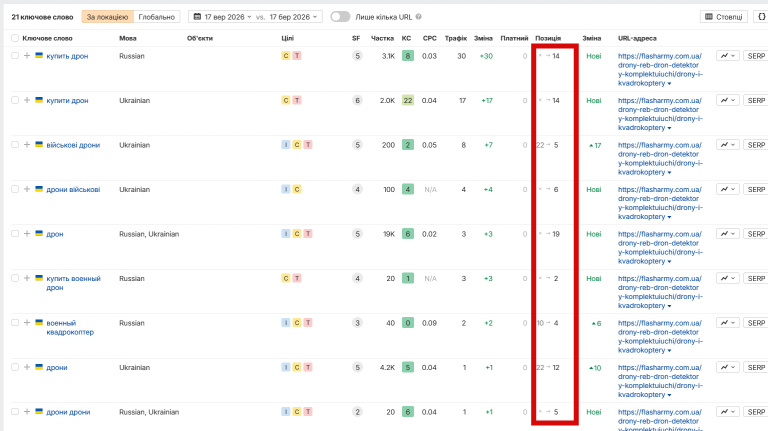
Task: Check the box for дрон keyword
Action: [x=15, y=234]
